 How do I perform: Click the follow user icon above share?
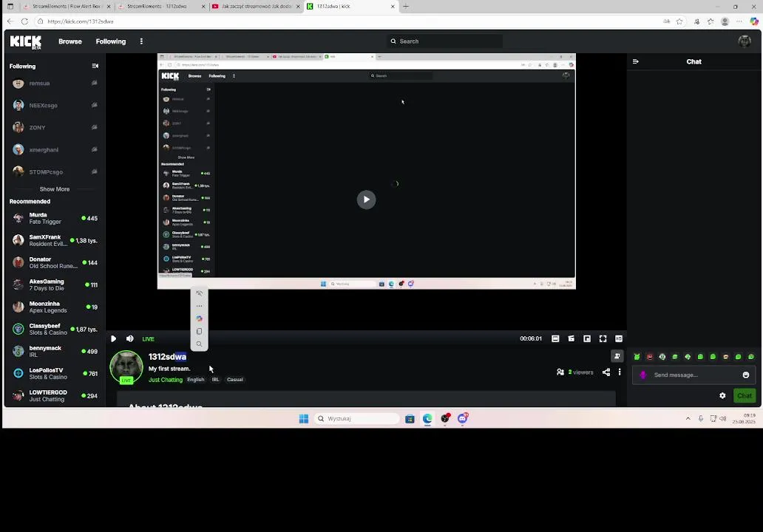tap(617, 356)
